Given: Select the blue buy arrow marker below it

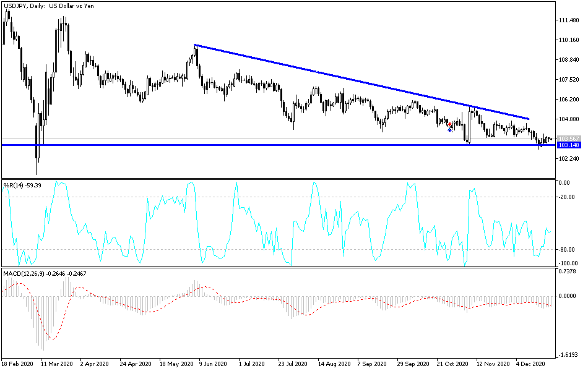Looking at the screenshot, I should coord(449,130).
